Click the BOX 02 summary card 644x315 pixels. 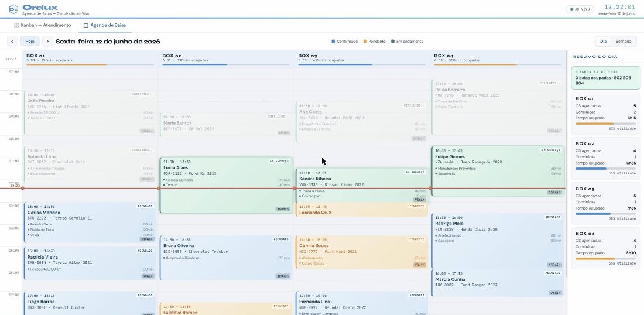tap(605, 159)
